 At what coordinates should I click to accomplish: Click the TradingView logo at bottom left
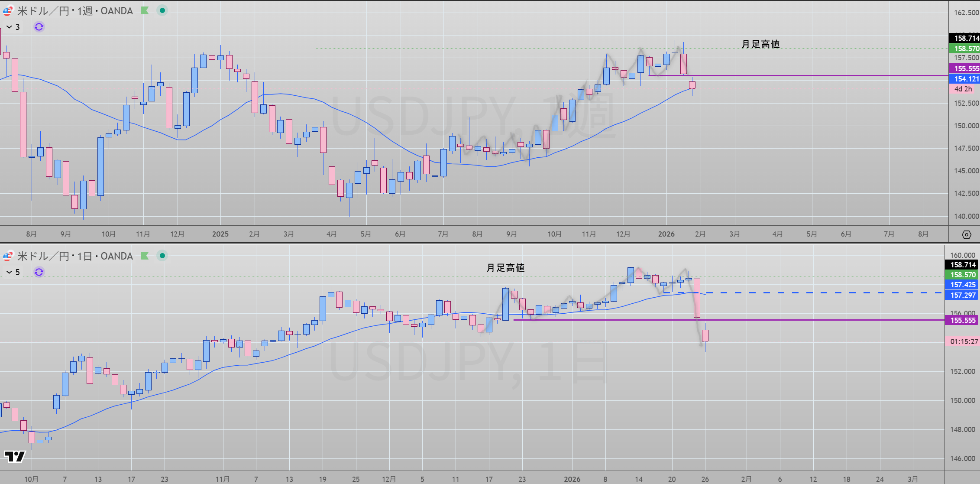(15, 456)
